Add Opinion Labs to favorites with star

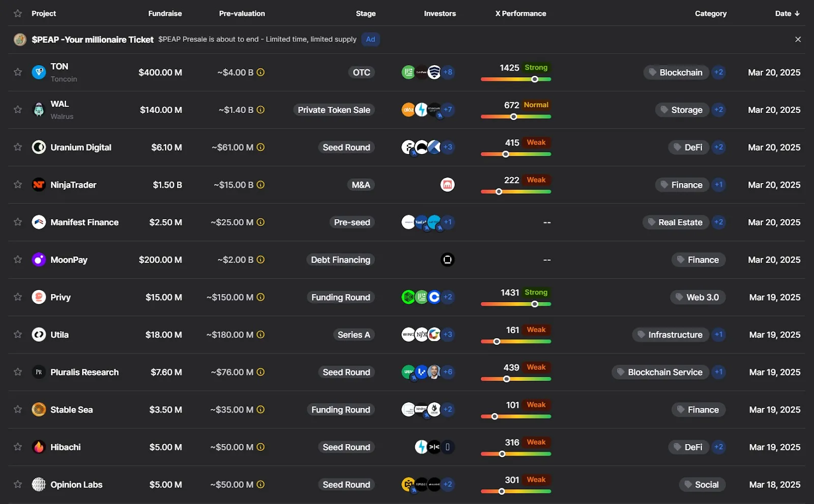[18, 485]
